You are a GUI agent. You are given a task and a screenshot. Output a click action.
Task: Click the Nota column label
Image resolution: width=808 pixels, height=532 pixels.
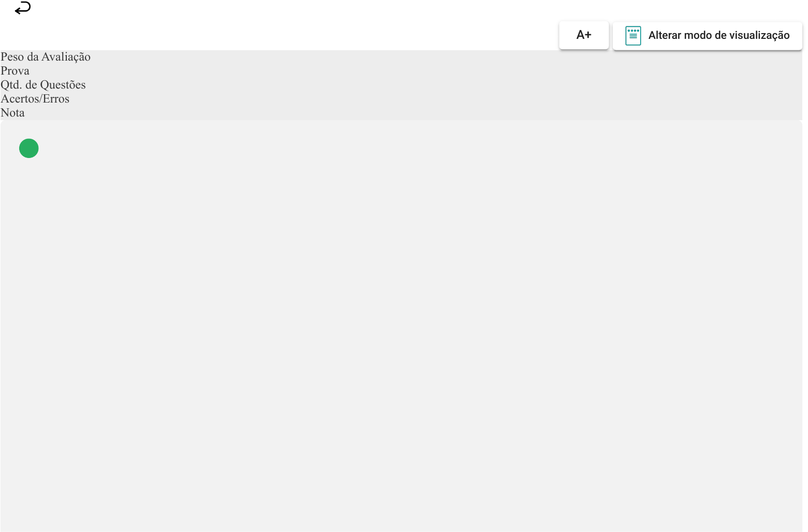(x=12, y=113)
